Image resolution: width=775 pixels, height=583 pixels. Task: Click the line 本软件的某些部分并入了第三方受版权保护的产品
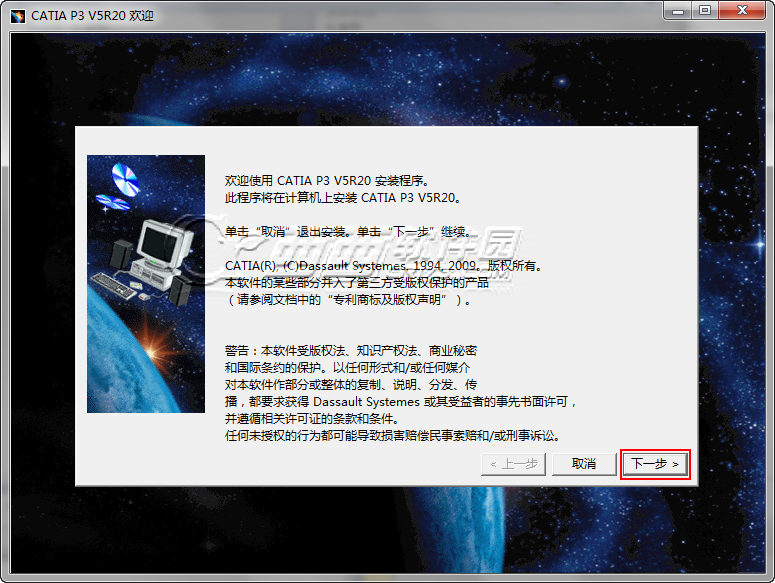tap(356, 283)
